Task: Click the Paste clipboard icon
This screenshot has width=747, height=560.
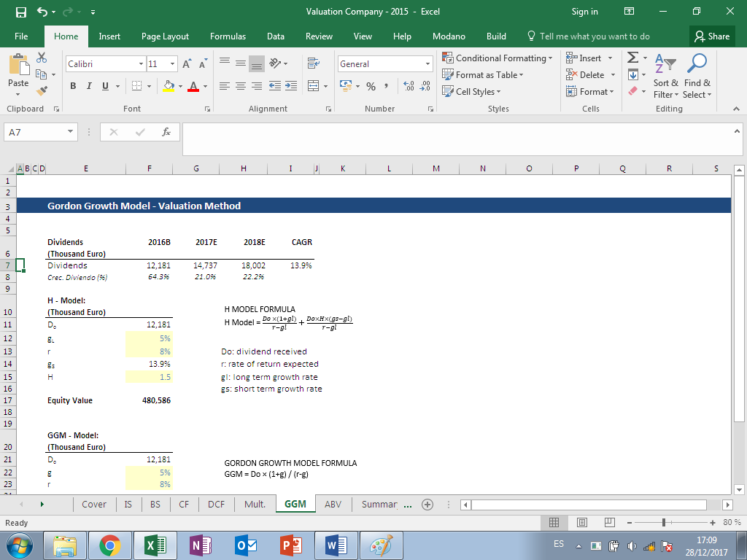Action: coord(18,64)
